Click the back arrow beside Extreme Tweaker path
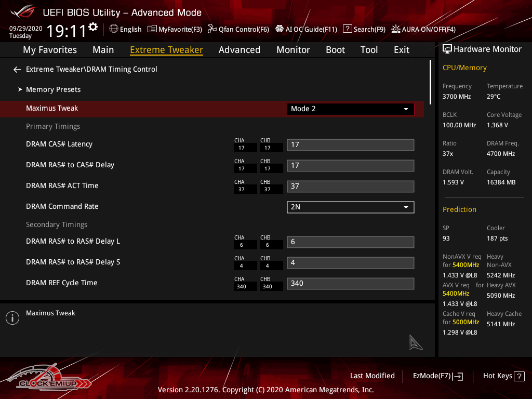 (x=17, y=70)
